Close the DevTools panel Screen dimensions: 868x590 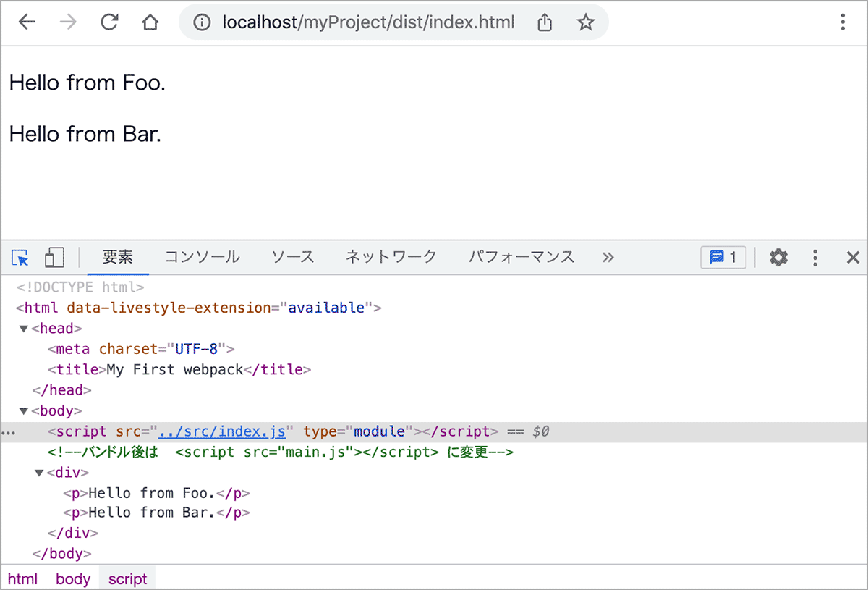(x=853, y=257)
